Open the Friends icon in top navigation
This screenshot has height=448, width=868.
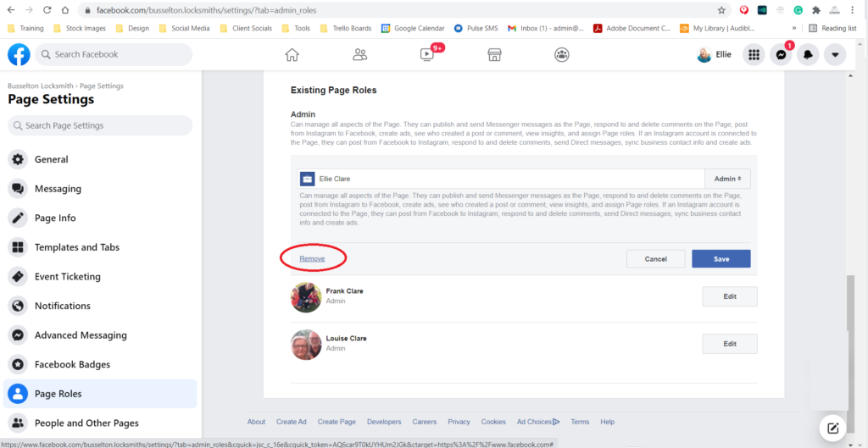pyautogui.click(x=359, y=54)
